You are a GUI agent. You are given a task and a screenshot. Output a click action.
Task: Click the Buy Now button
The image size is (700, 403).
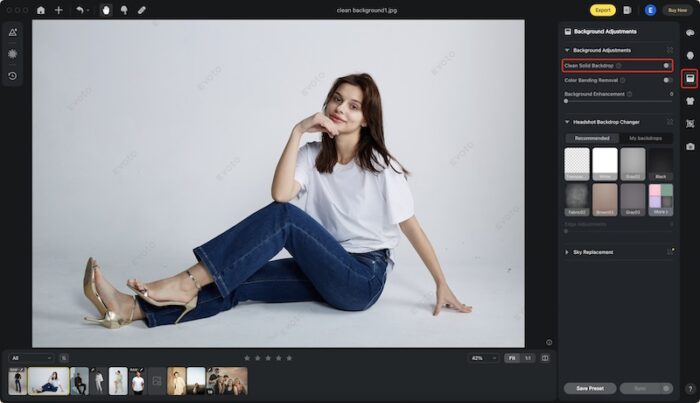677,10
